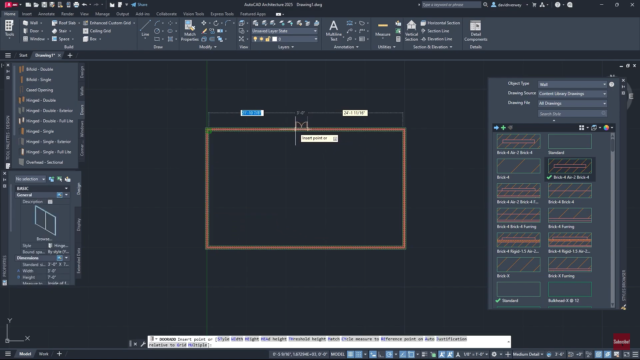Screen dimensions: 640x360
Task: Select the Stair tool
Action: point(60,31)
